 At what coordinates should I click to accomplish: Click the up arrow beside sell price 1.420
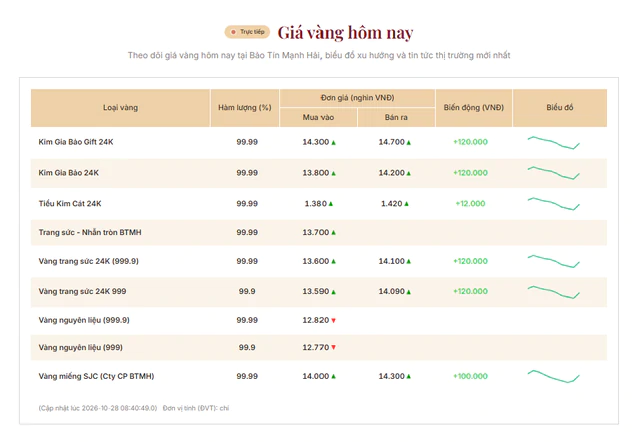coord(406,204)
